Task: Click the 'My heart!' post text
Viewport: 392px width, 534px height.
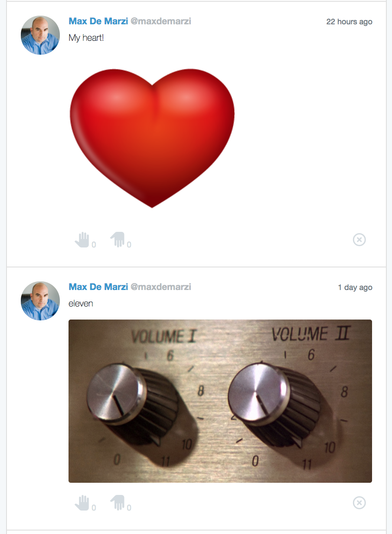Action: pos(86,38)
